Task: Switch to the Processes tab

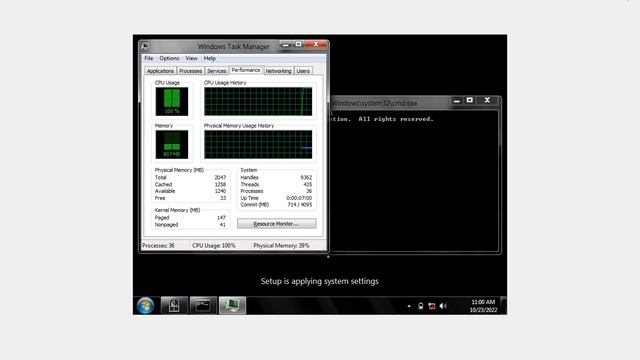Action: (190, 71)
